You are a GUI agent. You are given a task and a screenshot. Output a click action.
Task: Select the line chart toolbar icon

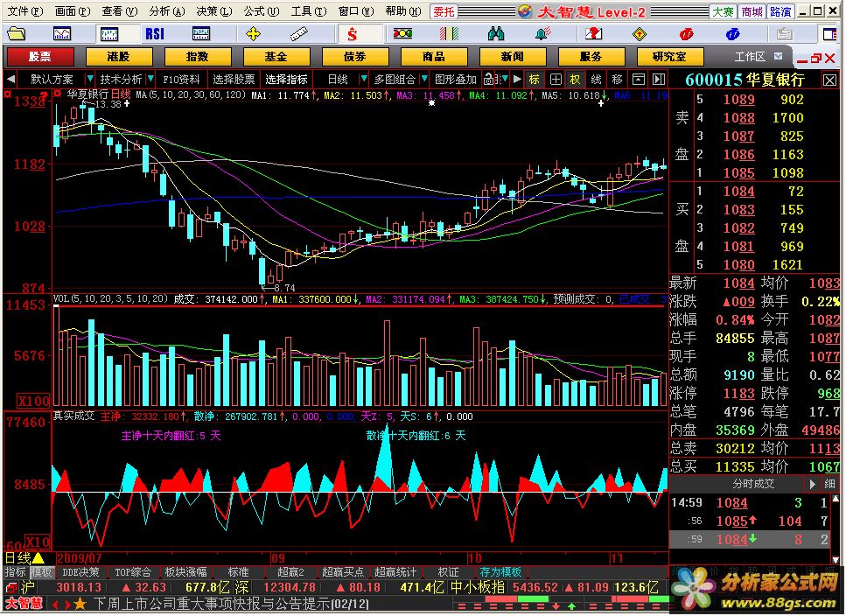pos(62,34)
